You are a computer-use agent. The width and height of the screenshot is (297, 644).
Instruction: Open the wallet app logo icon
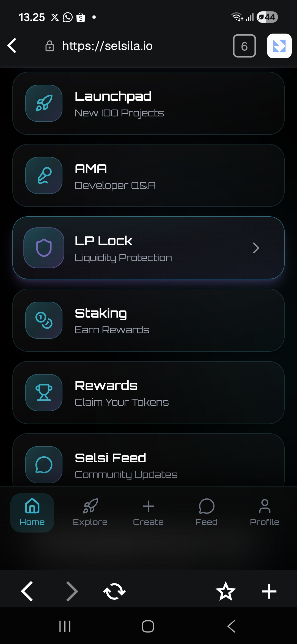click(279, 46)
